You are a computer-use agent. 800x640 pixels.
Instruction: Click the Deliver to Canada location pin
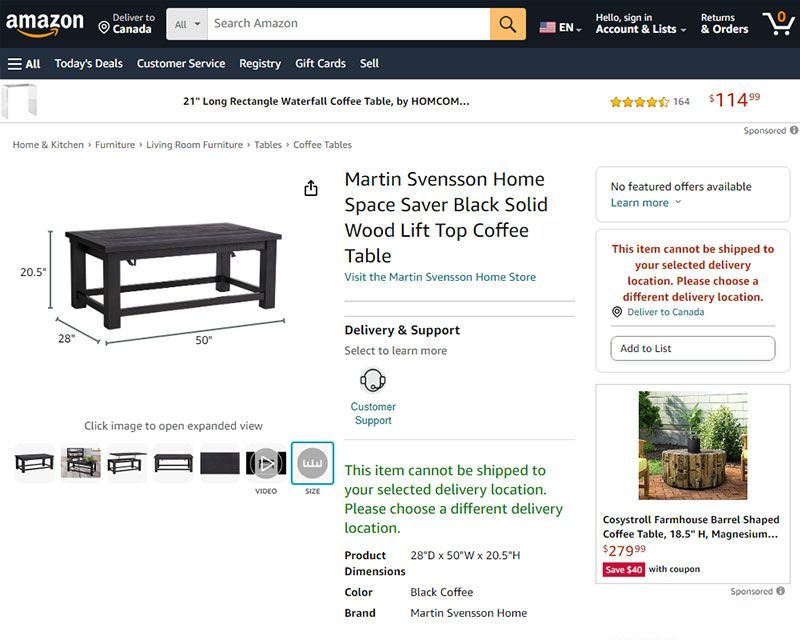pyautogui.click(x=104, y=27)
